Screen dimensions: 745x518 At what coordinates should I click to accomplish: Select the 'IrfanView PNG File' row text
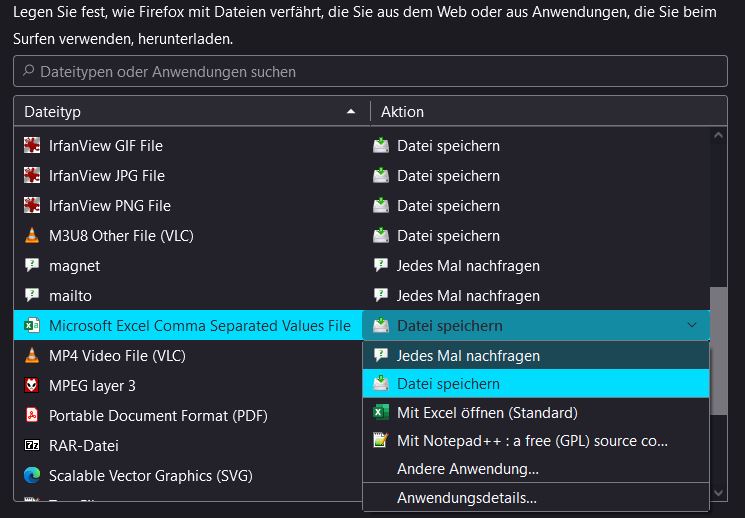coord(110,205)
